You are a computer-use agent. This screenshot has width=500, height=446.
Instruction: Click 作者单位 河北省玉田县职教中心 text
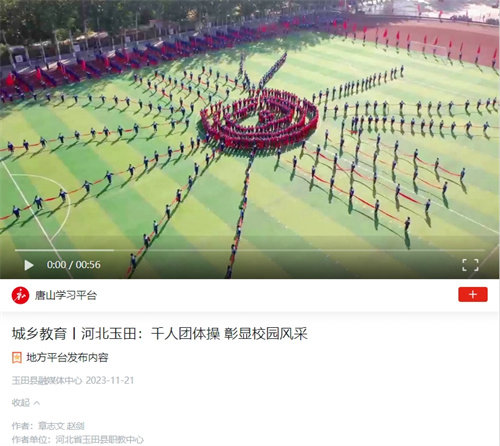pos(78,439)
